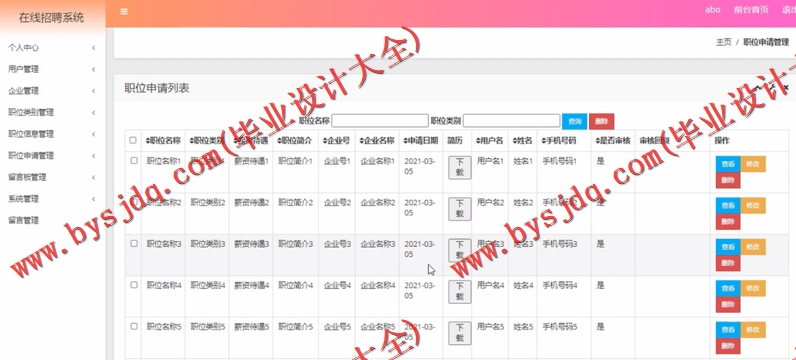This screenshot has height=360, width=796.
Task: Tick the checkbox for 职位名称5 row
Action: pyautogui.click(x=134, y=326)
